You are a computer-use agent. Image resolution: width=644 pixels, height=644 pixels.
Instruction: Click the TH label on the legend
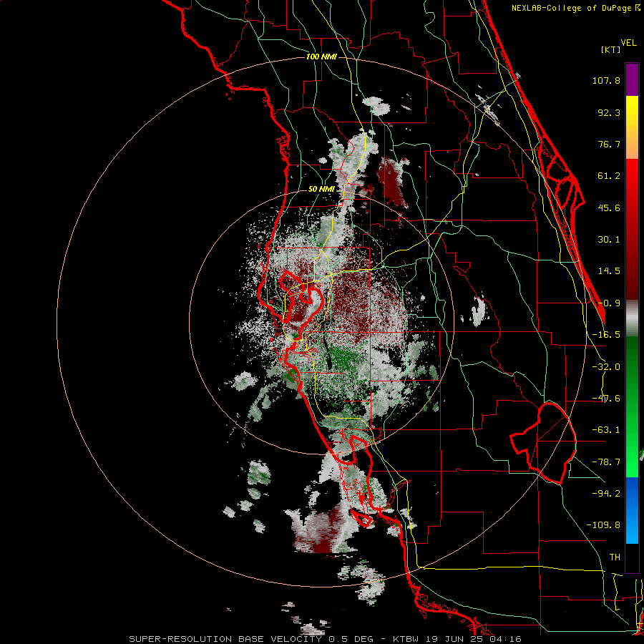click(x=615, y=557)
